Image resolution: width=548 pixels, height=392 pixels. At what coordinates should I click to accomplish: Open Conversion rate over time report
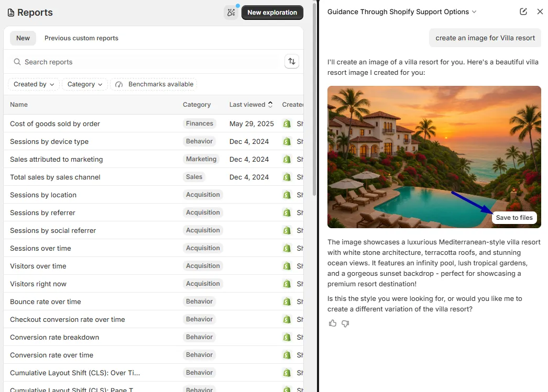pos(52,355)
